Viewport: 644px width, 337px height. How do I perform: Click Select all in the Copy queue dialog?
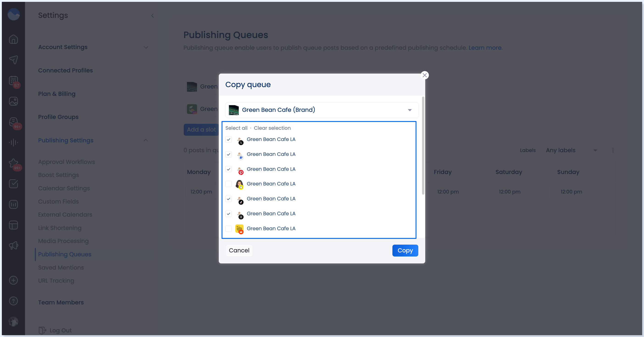236,128
